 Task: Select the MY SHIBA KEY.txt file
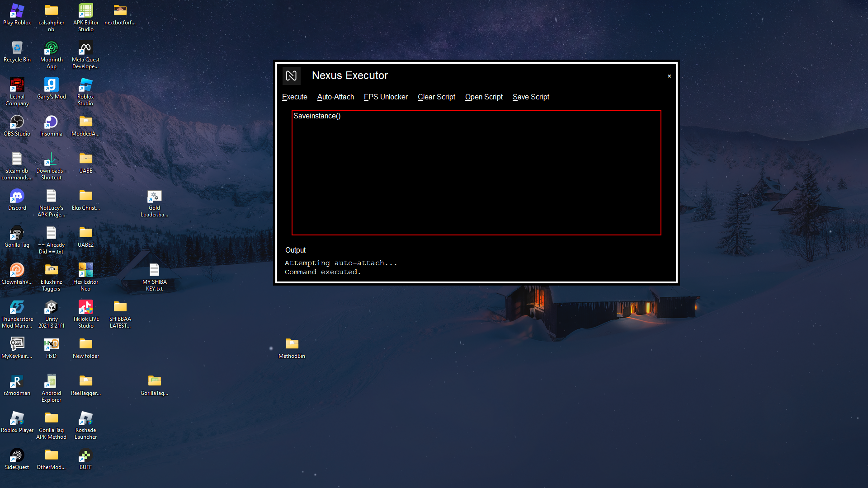click(154, 271)
